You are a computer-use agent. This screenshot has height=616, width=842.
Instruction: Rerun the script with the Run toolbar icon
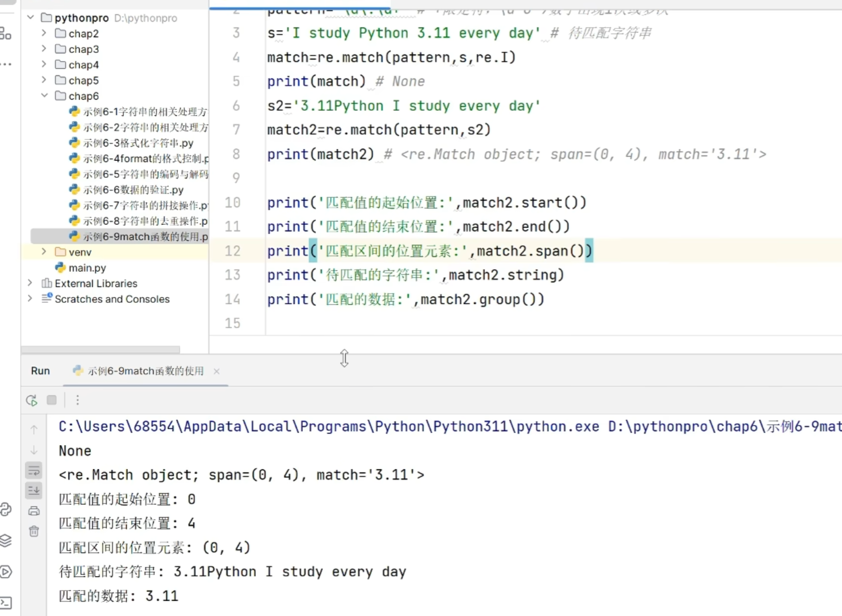[x=32, y=400]
